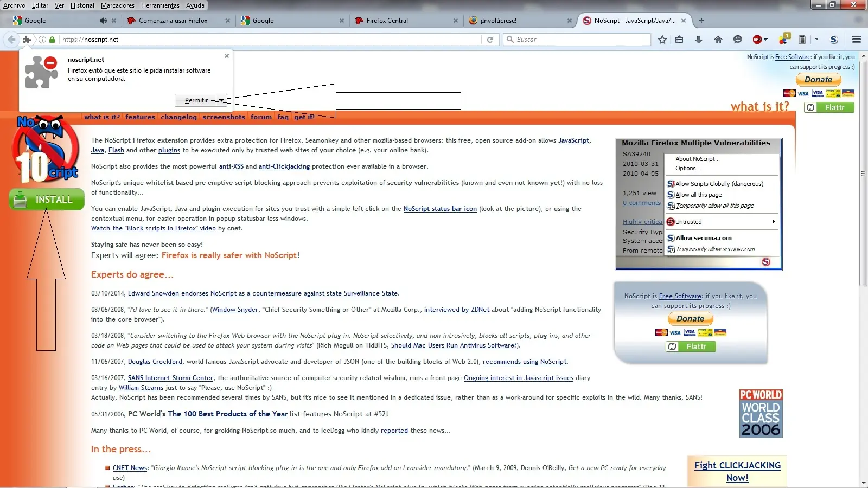
Task: Open the Editar menu
Action: click(x=40, y=5)
